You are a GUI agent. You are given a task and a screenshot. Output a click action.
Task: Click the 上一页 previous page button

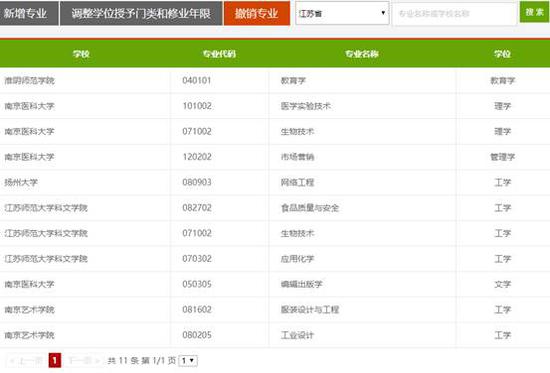click(x=26, y=360)
